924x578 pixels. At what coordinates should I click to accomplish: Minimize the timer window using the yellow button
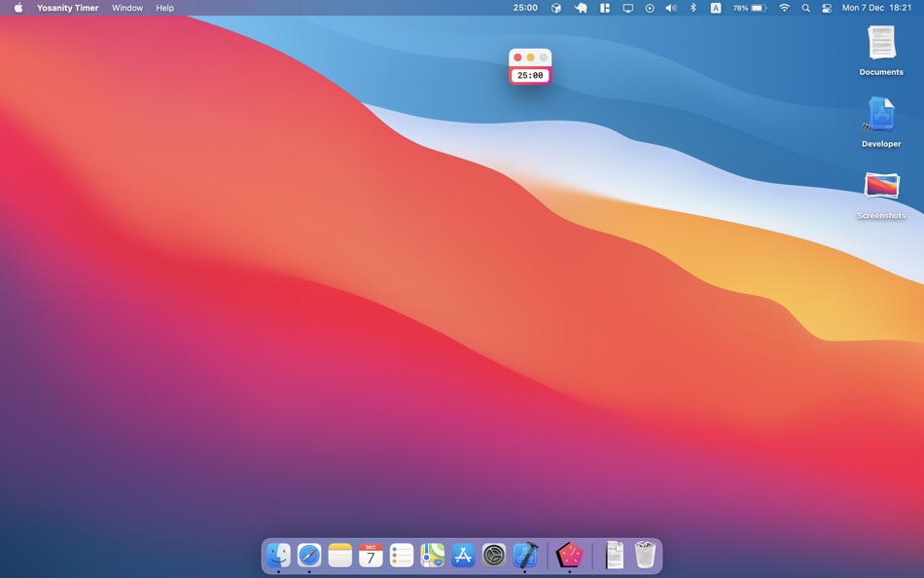pyautogui.click(x=530, y=57)
